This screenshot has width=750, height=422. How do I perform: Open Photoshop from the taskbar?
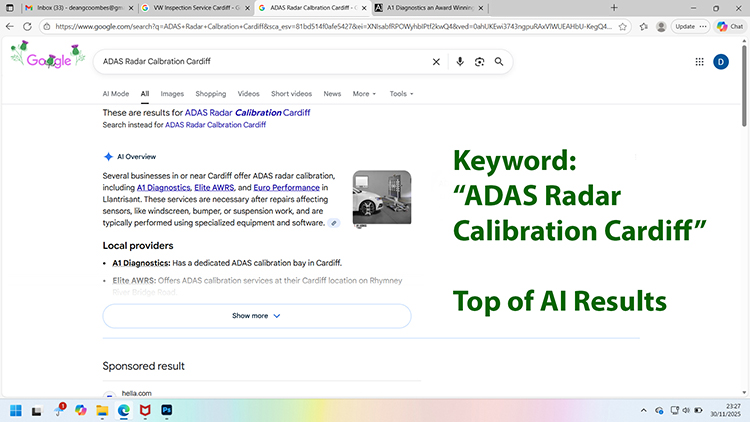point(167,410)
